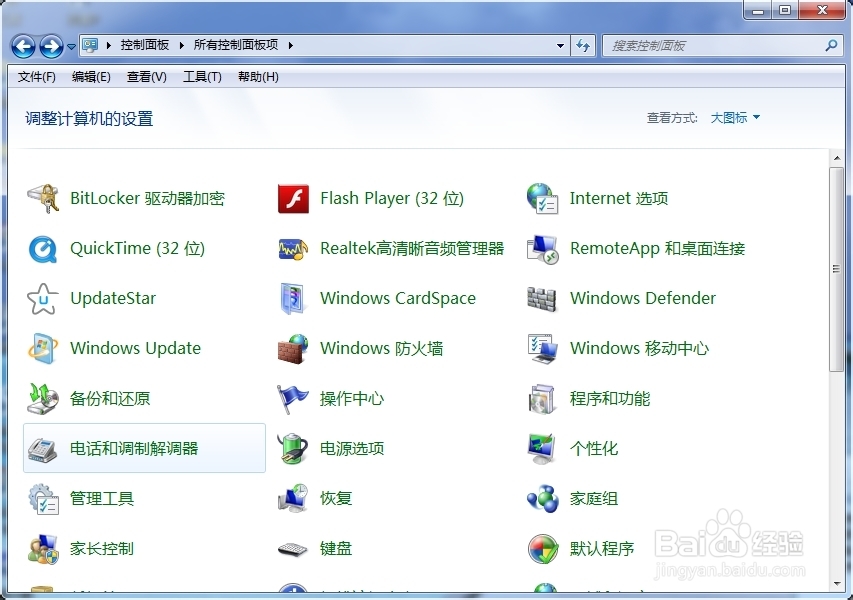
Task: Click the 电话和调制解调器 phone icon
Action: tap(43, 449)
